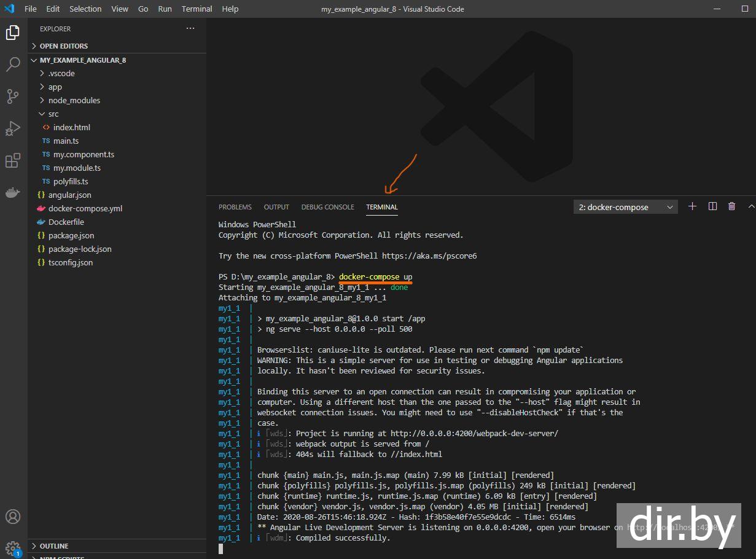Open the Run and Debug view
Image resolution: width=756 pixels, height=559 pixels.
[x=13, y=128]
